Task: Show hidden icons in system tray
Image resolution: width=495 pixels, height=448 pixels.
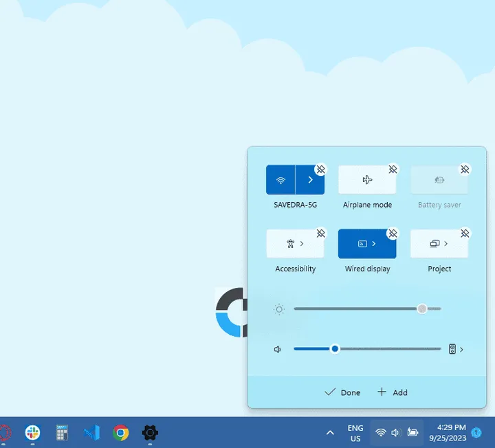Action: (x=330, y=432)
